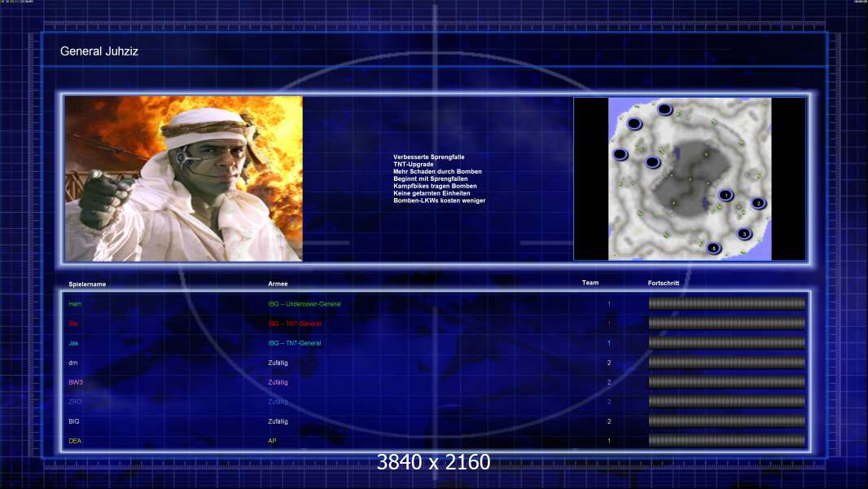Click team number 1 in the DEA row

pyautogui.click(x=609, y=441)
